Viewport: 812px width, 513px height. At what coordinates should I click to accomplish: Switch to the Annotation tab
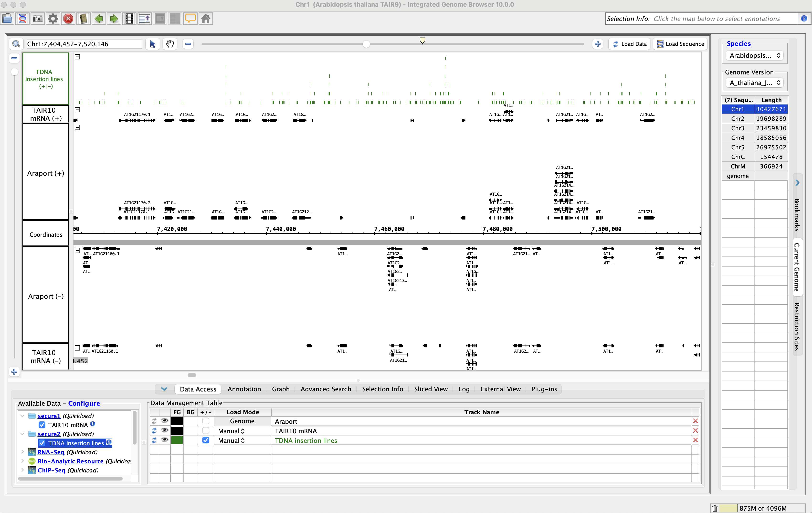(244, 389)
